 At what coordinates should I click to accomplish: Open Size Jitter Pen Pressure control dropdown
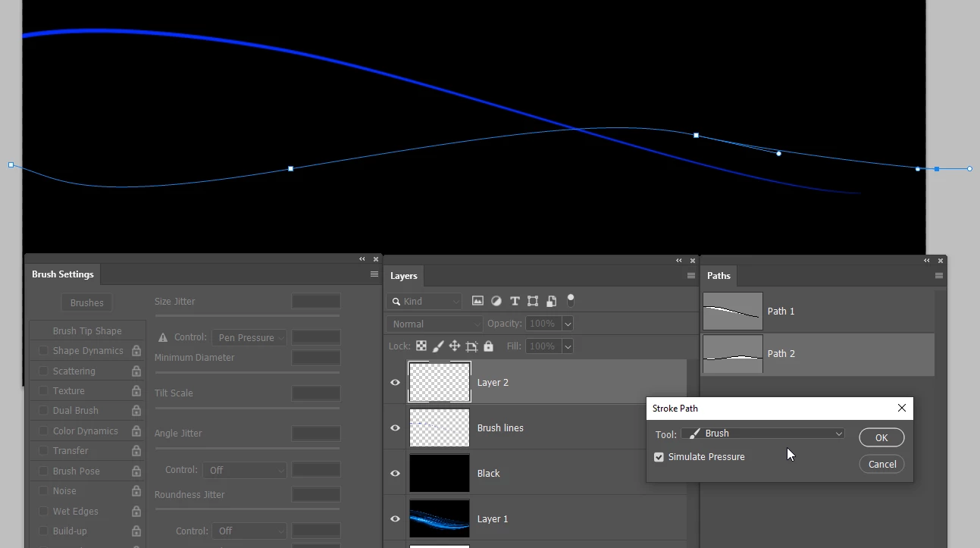coord(249,337)
